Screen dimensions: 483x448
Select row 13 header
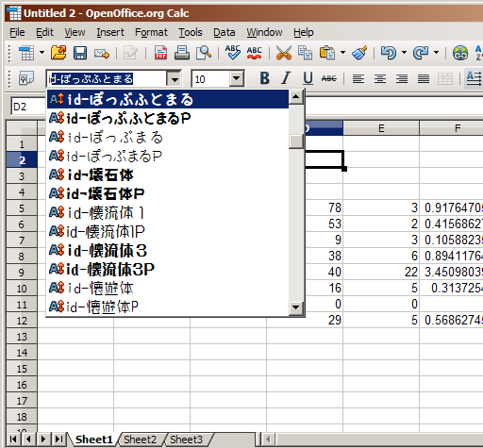22,337
